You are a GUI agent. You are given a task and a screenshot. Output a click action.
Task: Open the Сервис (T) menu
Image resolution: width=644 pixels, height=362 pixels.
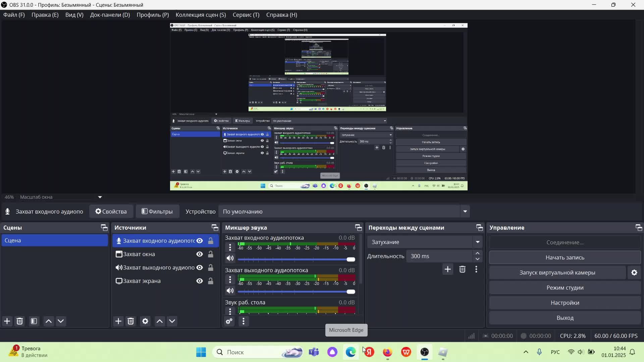tap(246, 15)
